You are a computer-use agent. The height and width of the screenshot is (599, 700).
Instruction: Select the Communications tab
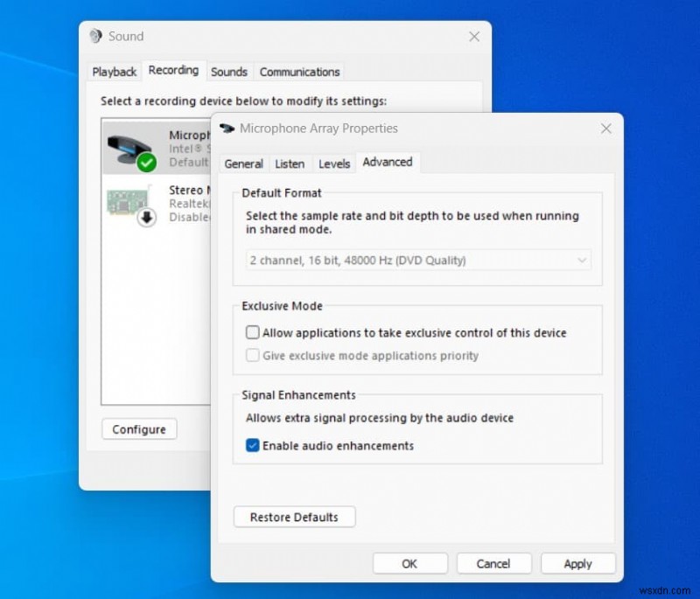pos(299,71)
